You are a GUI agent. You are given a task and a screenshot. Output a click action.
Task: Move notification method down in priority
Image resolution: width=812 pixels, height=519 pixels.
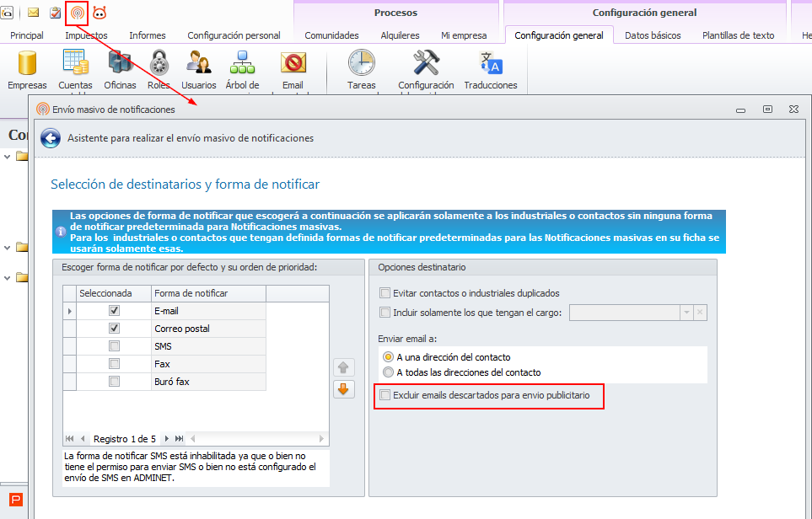point(343,388)
